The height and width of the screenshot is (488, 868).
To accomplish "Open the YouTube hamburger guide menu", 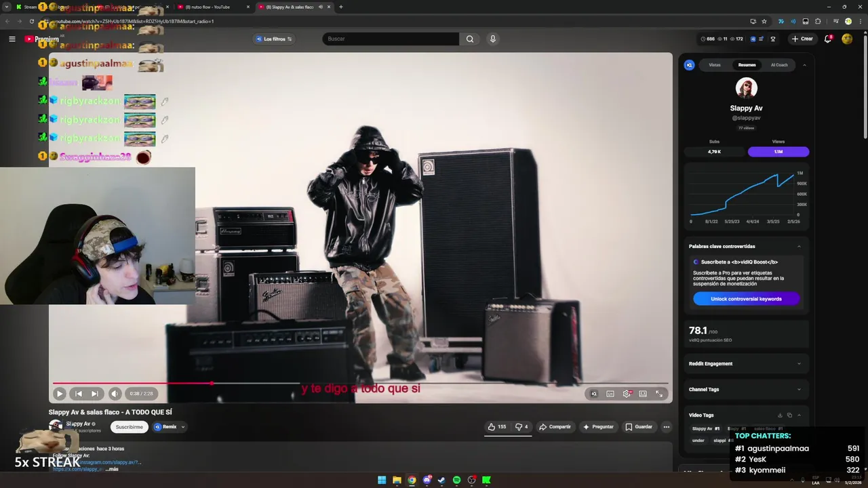I will pyautogui.click(x=12, y=39).
